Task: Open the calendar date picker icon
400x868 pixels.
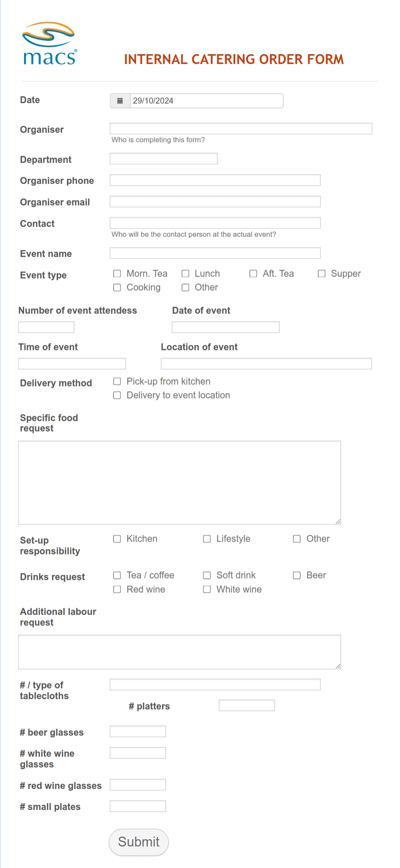Action: click(120, 101)
